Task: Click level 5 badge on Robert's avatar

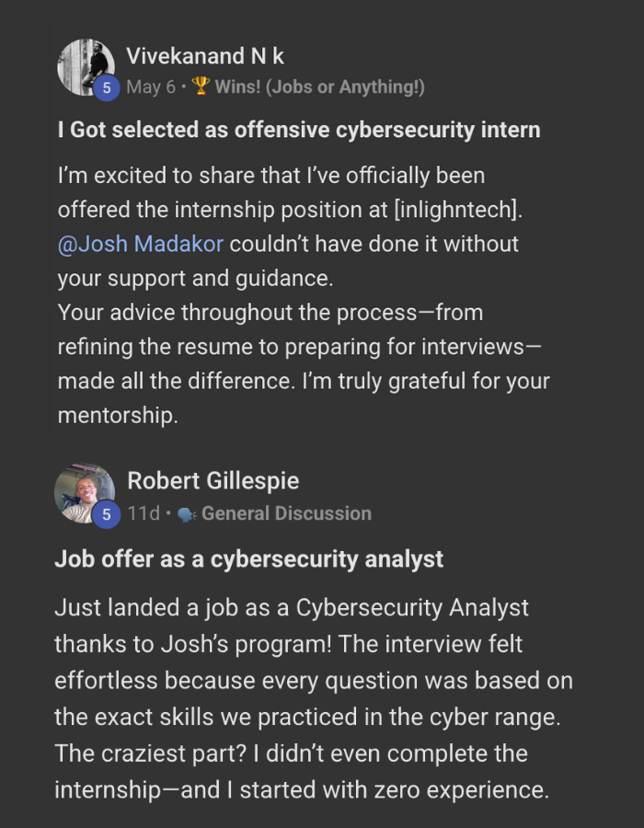Action: [x=107, y=514]
